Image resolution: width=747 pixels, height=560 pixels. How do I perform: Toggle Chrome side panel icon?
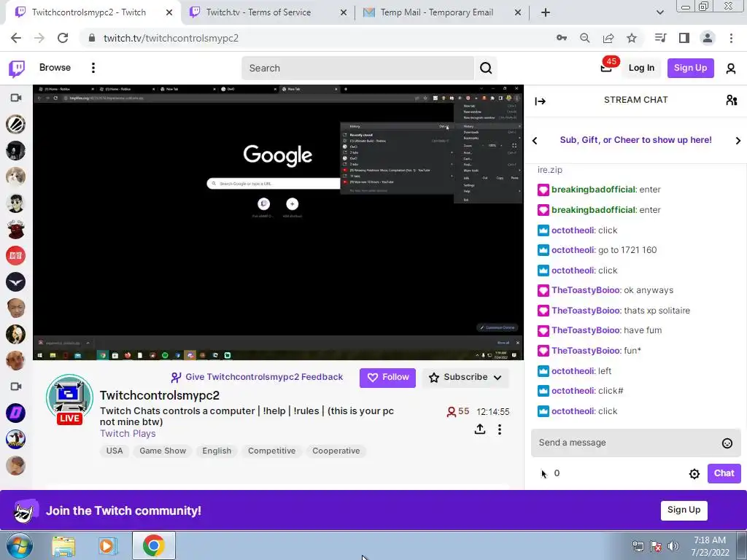(684, 38)
